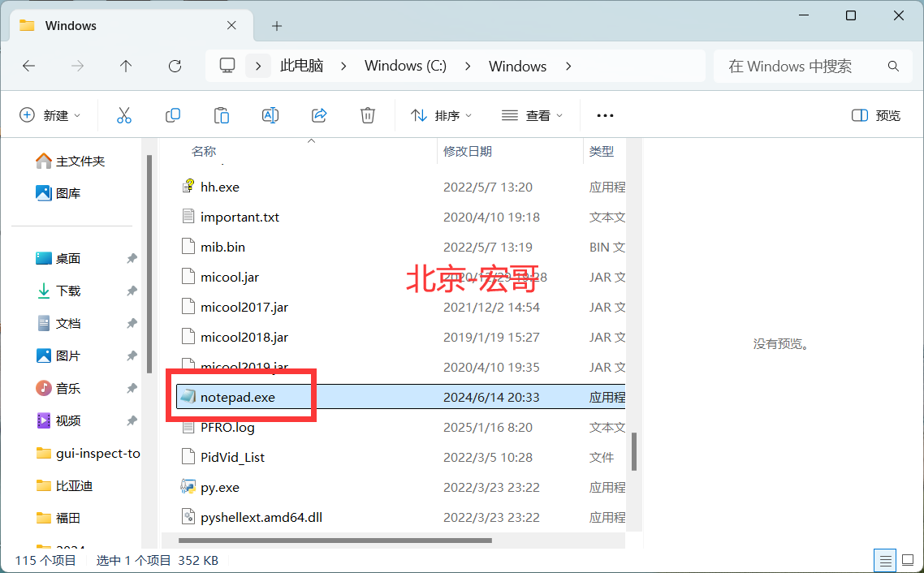
Task: Click the py.exe Python icon
Action: (188, 486)
